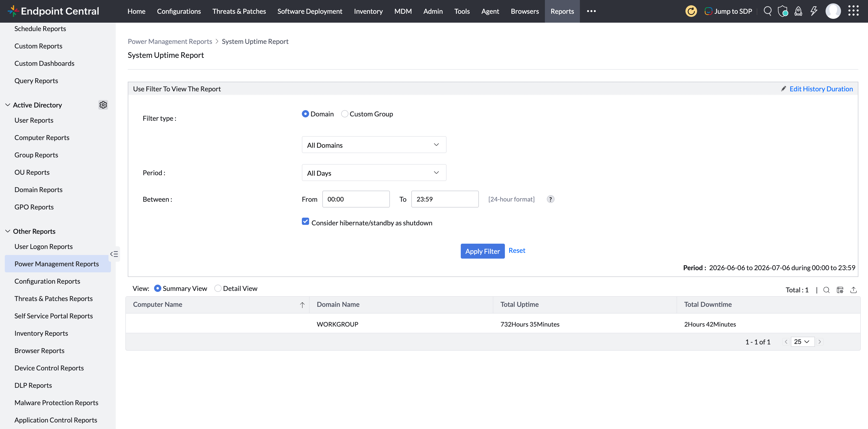868x429 pixels.
Task: Open the search magnifier in top bar
Action: (x=768, y=11)
